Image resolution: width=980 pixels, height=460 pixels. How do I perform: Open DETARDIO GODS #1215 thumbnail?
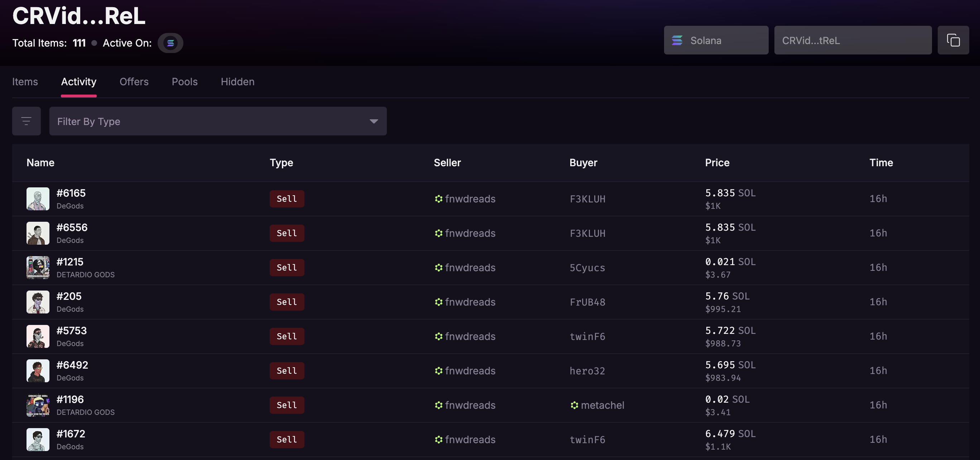click(x=38, y=268)
